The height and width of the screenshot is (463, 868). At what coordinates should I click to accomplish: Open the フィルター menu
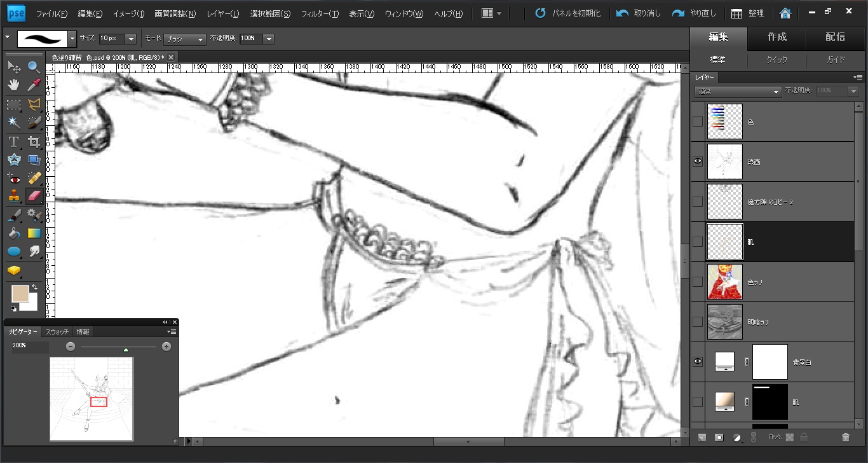tap(320, 13)
